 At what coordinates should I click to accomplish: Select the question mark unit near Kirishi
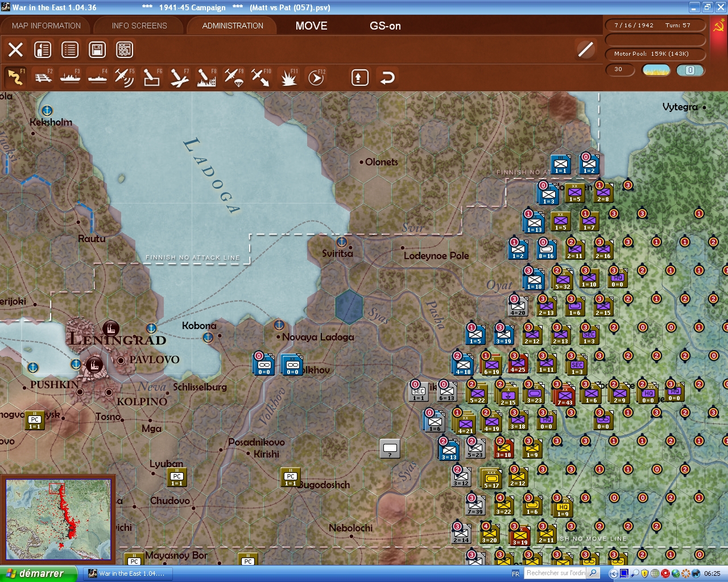pyautogui.click(x=390, y=448)
